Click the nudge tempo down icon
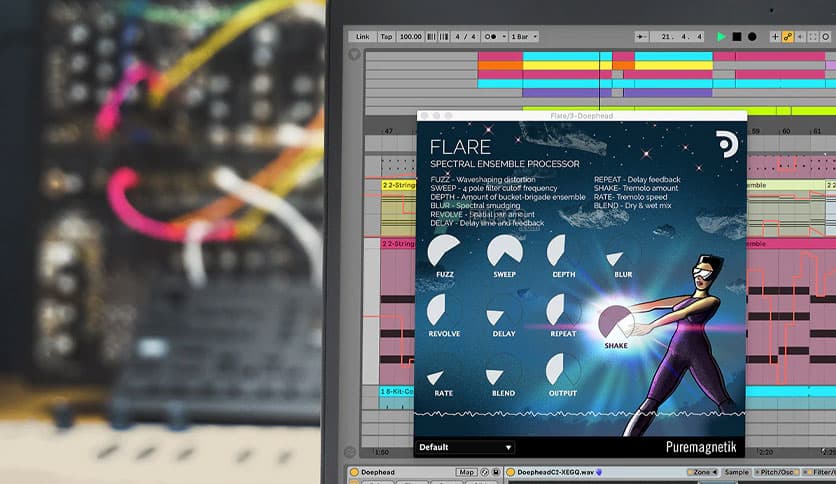 click(x=431, y=37)
